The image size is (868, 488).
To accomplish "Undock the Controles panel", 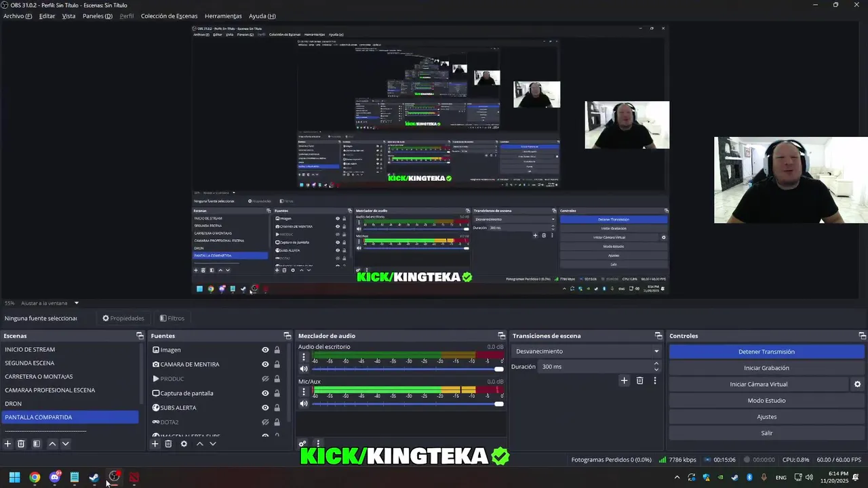I will coord(862,335).
